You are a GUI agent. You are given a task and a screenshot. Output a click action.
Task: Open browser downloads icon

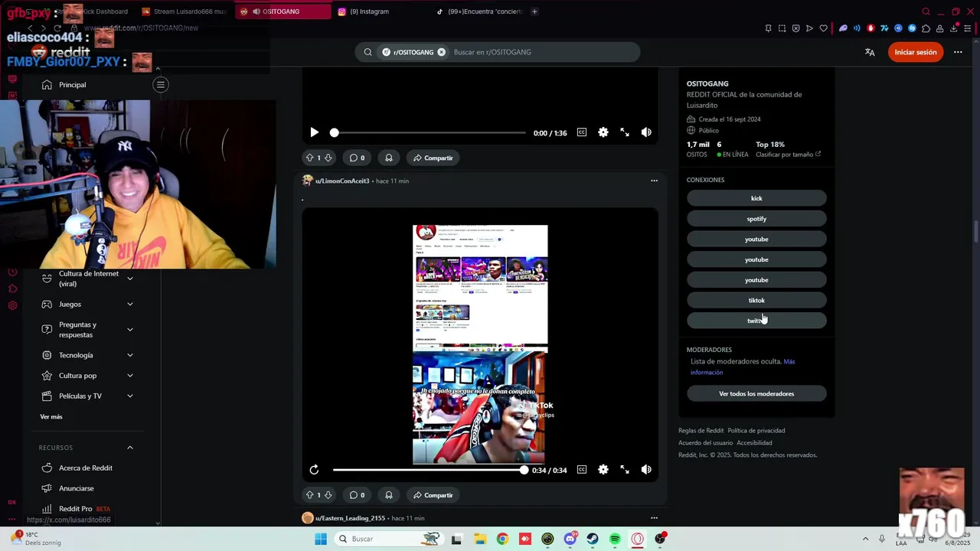click(954, 28)
